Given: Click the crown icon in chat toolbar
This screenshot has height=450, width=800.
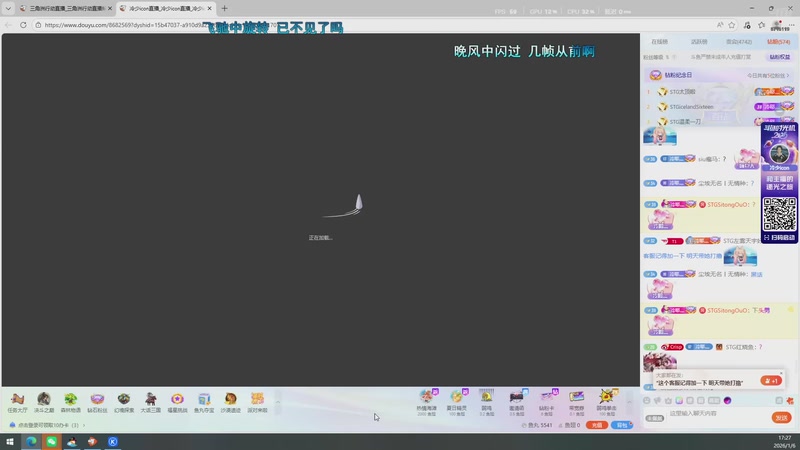Looking at the screenshot, I should point(668,401).
